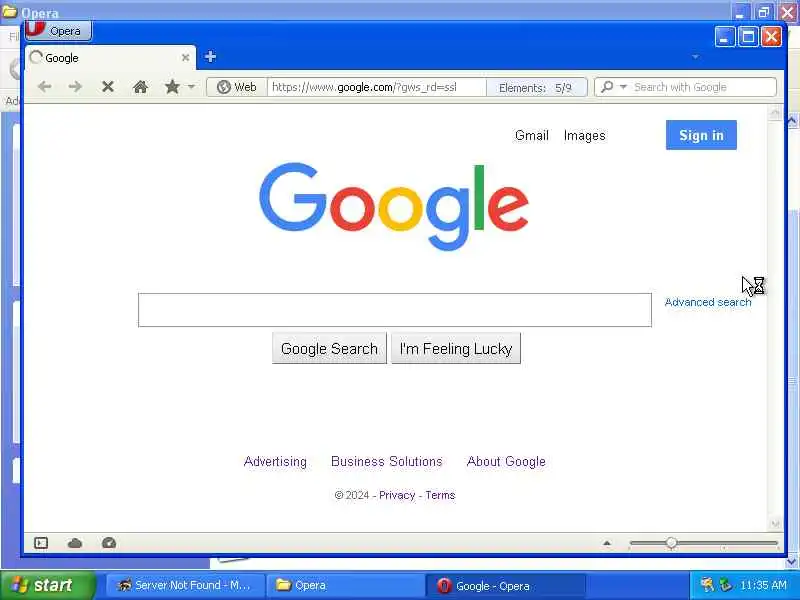Open the Advertising link
The image size is (800, 600).
(x=275, y=461)
